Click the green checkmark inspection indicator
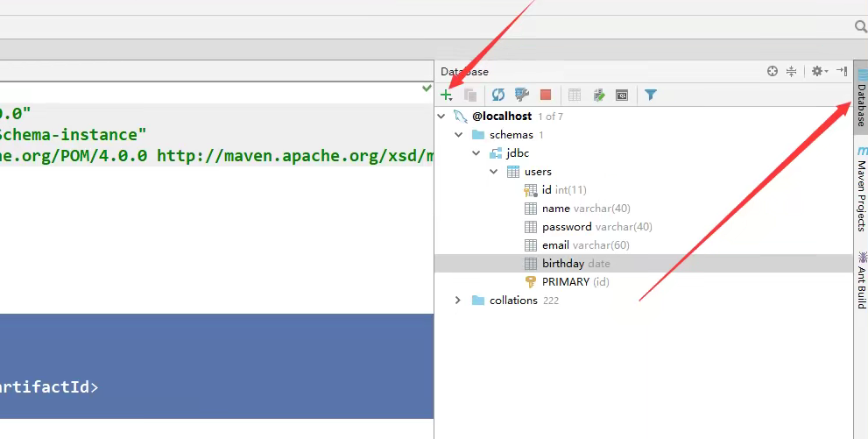 pos(427,88)
